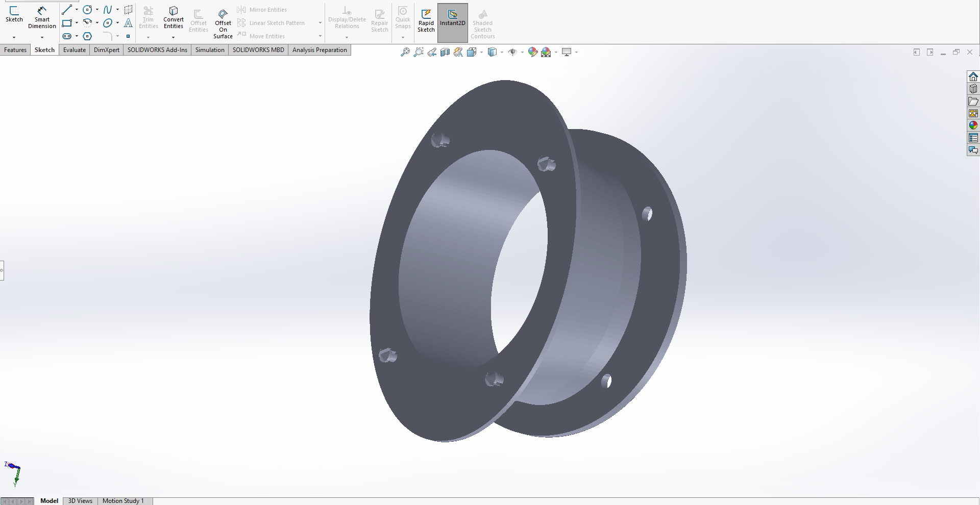
Task: Expand the Display Style dropdown arrow
Action: coord(502,52)
